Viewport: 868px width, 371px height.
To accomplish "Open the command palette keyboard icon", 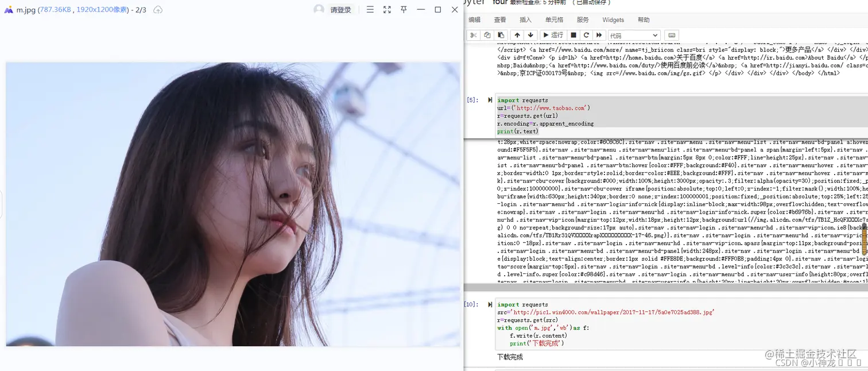I will [673, 35].
